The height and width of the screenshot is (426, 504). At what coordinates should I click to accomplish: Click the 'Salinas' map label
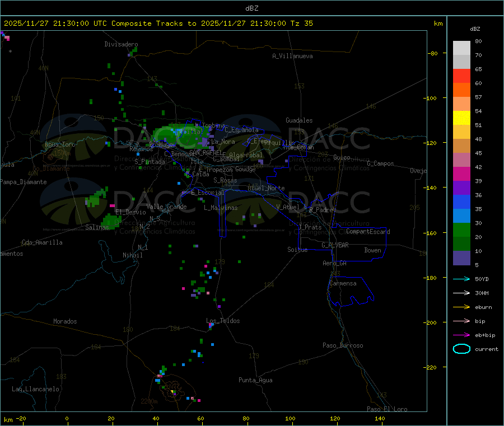[97, 227]
